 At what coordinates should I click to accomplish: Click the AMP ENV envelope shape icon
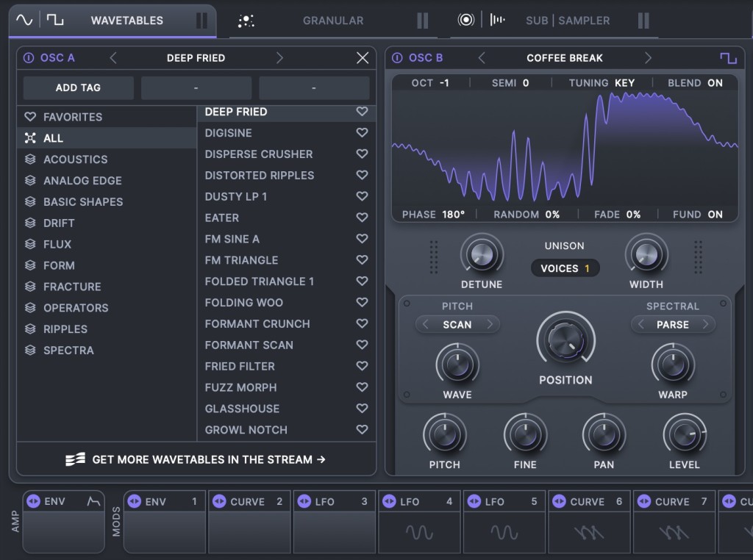93,502
